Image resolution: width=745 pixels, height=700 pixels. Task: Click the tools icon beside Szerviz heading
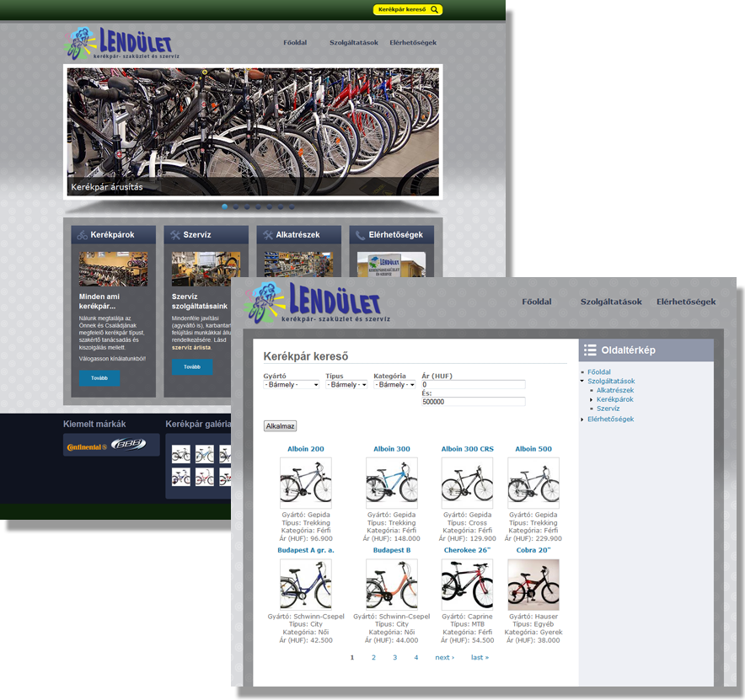point(175,235)
